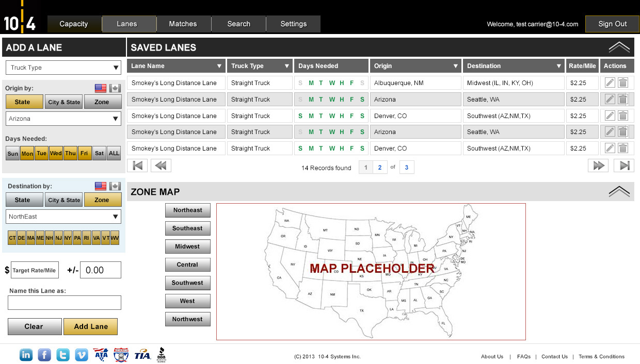Screen dimensions: 640x364
Task: Click the Name this Lane as field
Action: pos(65,303)
